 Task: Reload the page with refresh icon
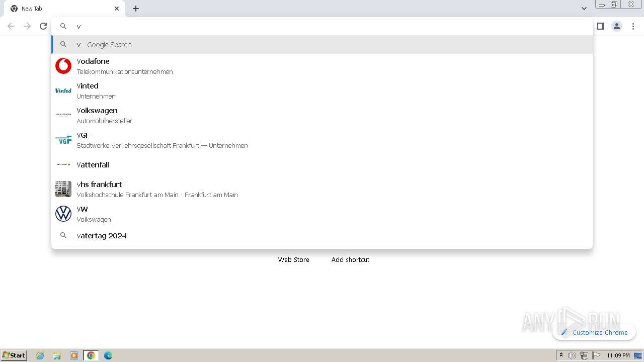pyautogui.click(x=43, y=26)
